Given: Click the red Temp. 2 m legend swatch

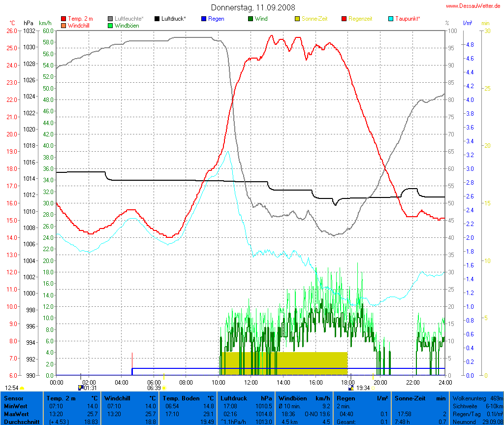Looking at the screenshot, I should (63, 19).
